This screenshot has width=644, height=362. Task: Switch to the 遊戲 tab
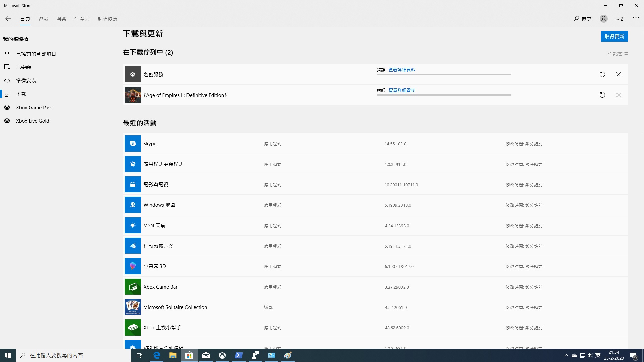(43, 19)
